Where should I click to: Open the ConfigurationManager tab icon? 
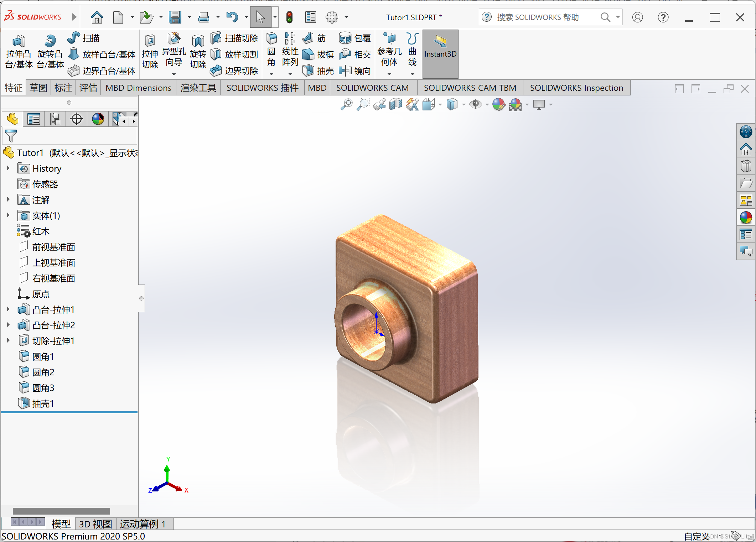[x=55, y=119]
